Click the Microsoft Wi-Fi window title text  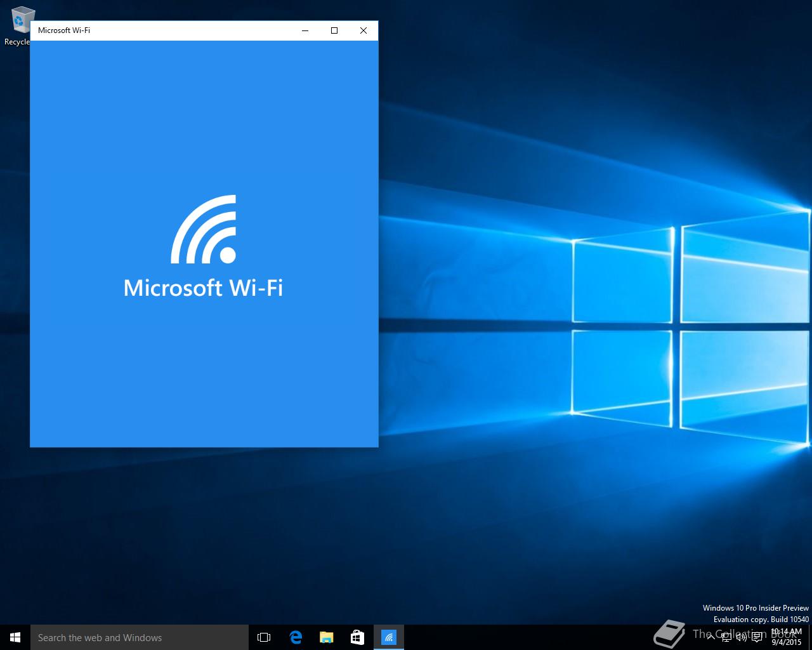64,30
